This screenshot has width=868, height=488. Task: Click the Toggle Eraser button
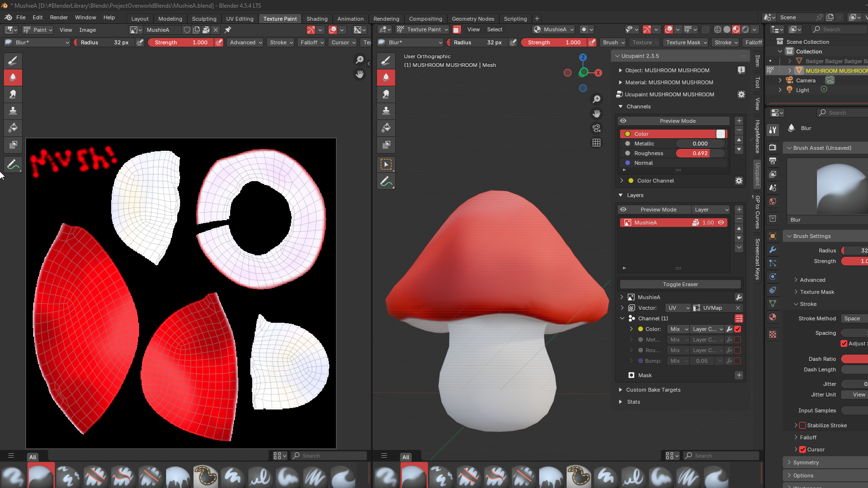click(x=680, y=284)
